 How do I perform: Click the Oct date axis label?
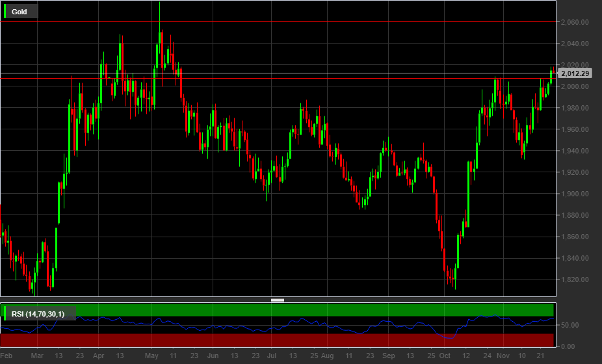coord(445,356)
